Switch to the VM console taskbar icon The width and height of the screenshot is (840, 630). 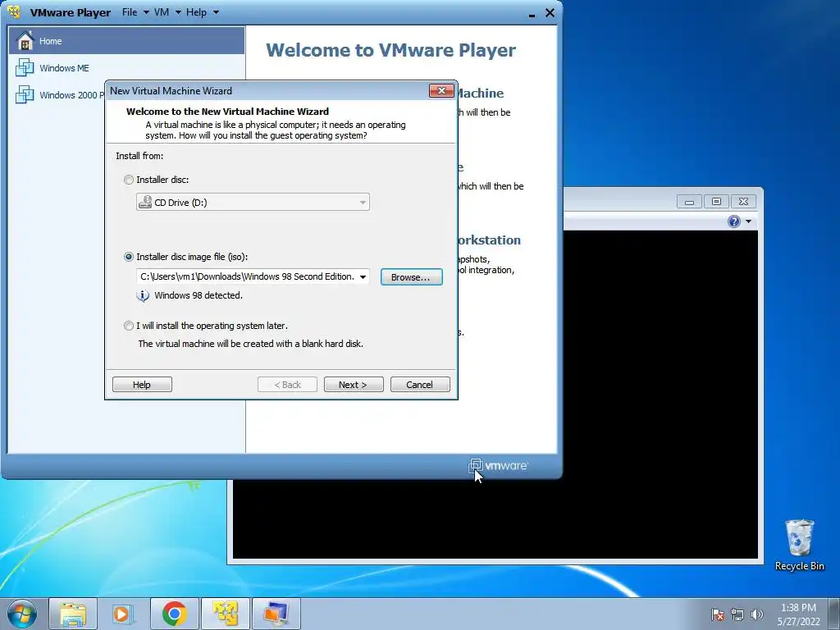[x=276, y=614]
